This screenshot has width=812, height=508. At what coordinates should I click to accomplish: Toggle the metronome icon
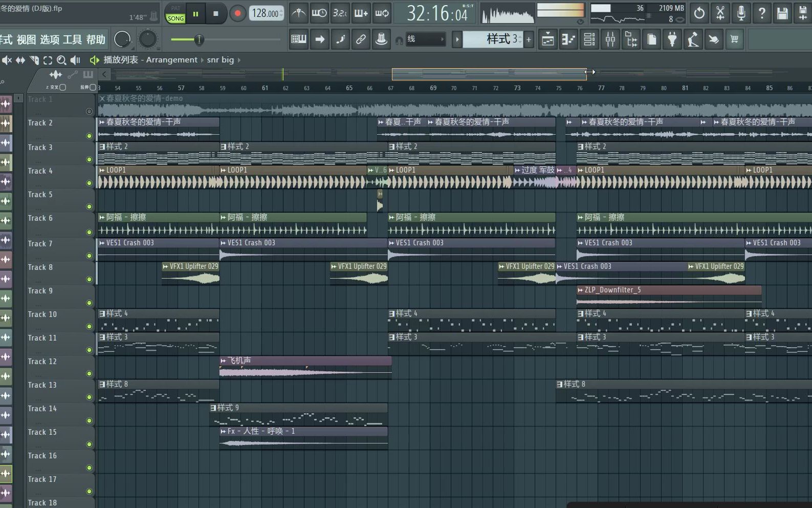pos(299,13)
